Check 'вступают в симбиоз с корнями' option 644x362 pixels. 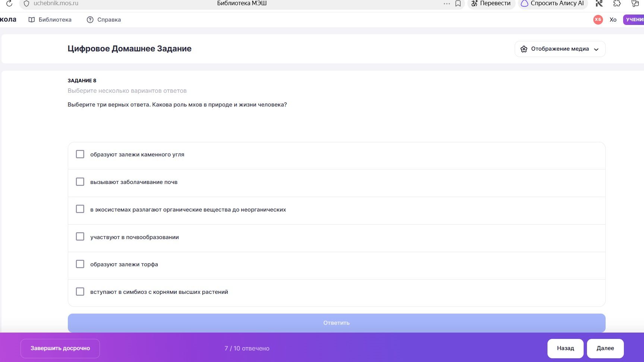[x=80, y=292]
